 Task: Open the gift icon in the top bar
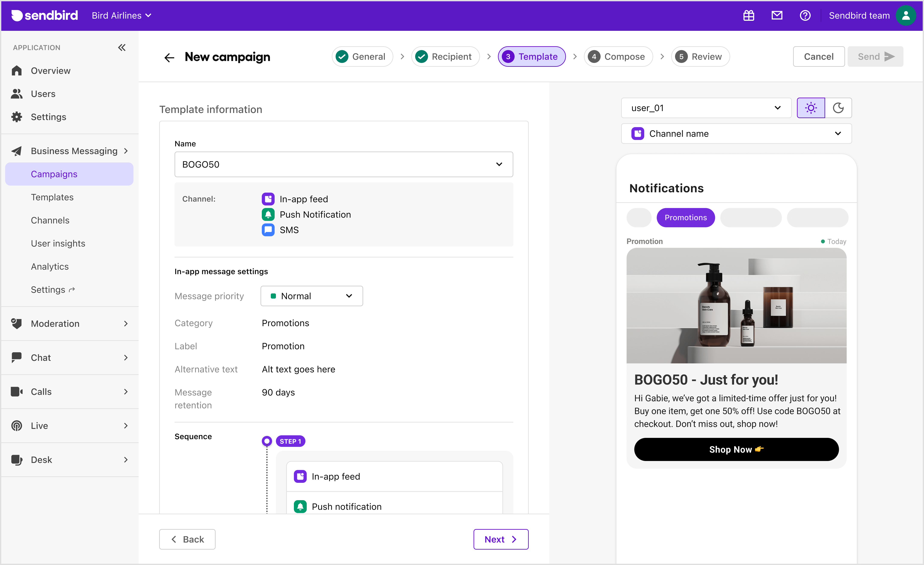click(x=748, y=15)
